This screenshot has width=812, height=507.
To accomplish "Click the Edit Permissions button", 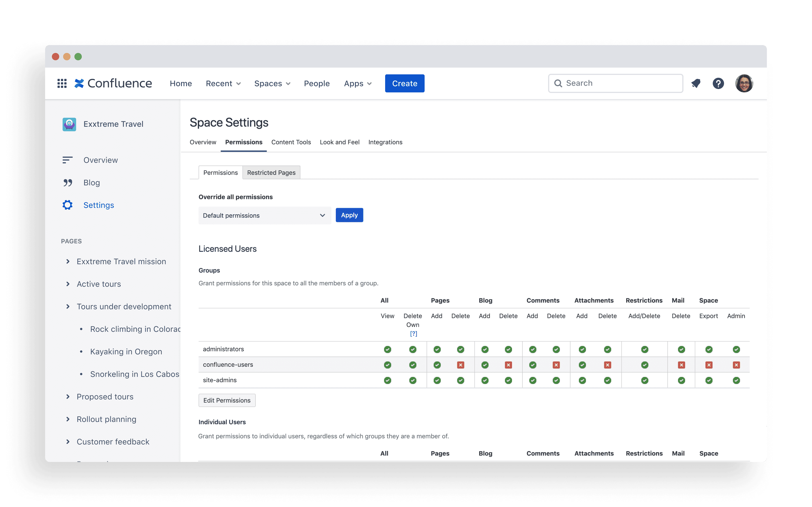I will tap(227, 400).
